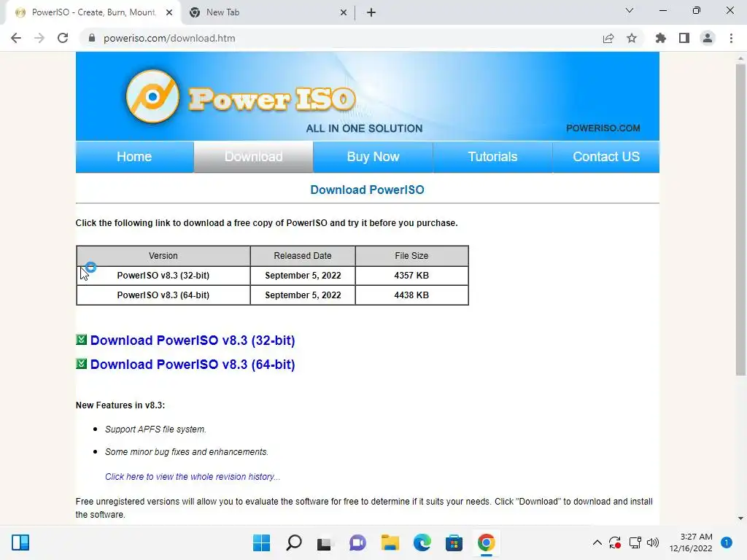Open Chrome three-dot menu
The image size is (747, 560).
(731, 38)
